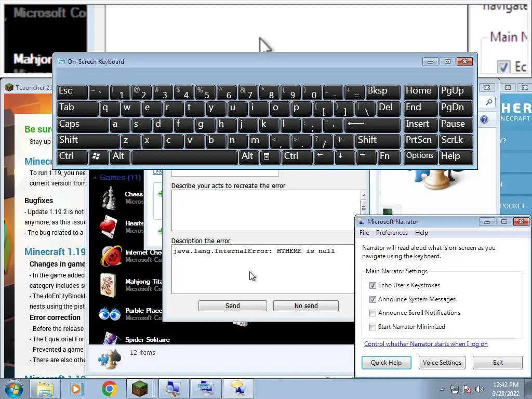
Task: Enable Announce Scroll Notifications checkbox
Action: click(x=373, y=313)
